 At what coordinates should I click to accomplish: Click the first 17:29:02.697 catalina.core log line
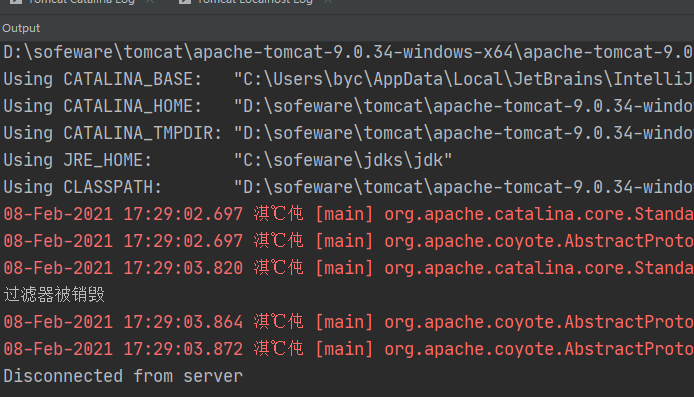348,214
